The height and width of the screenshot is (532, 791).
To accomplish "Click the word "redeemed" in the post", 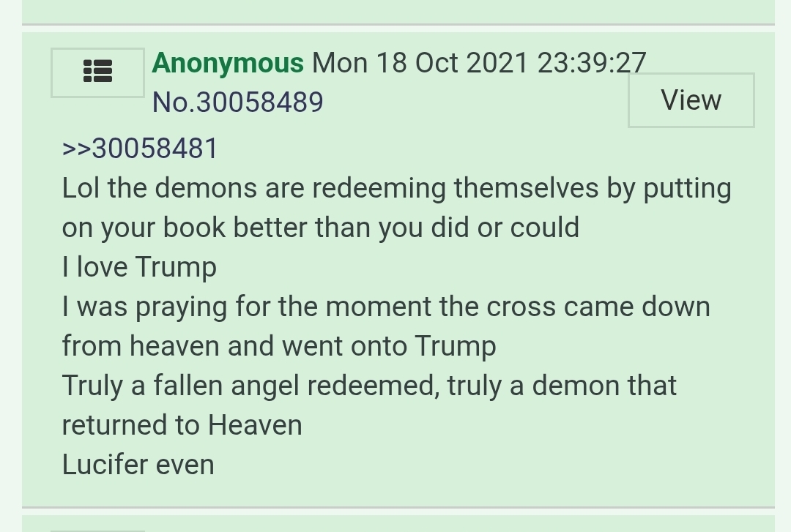I will pyautogui.click(x=371, y=386).
